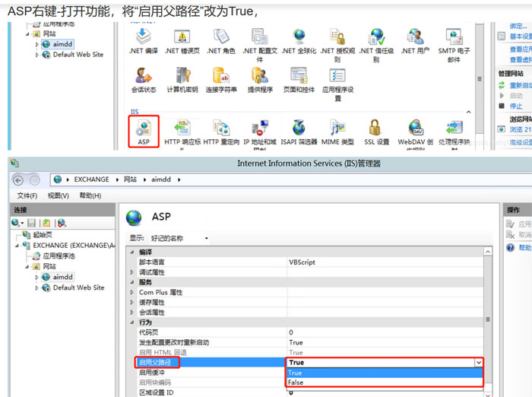Open the 视图(V) menu

(58, 195)
